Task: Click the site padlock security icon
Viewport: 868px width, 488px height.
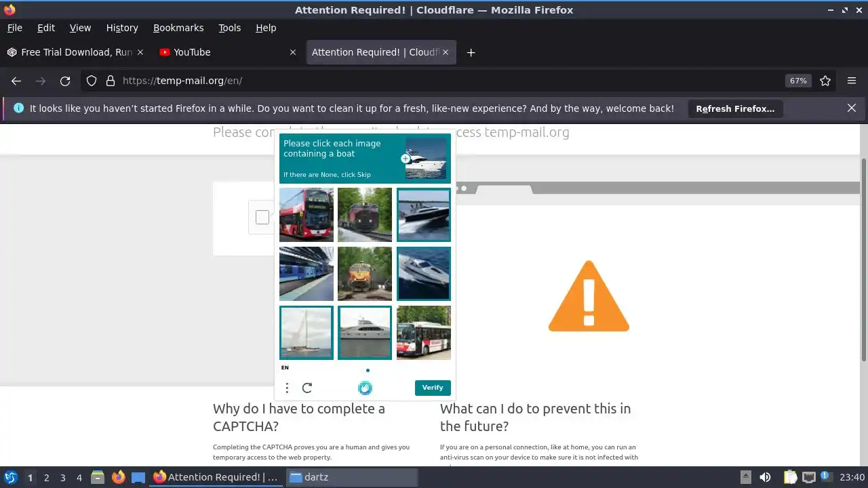Action: tap(111, 81)
